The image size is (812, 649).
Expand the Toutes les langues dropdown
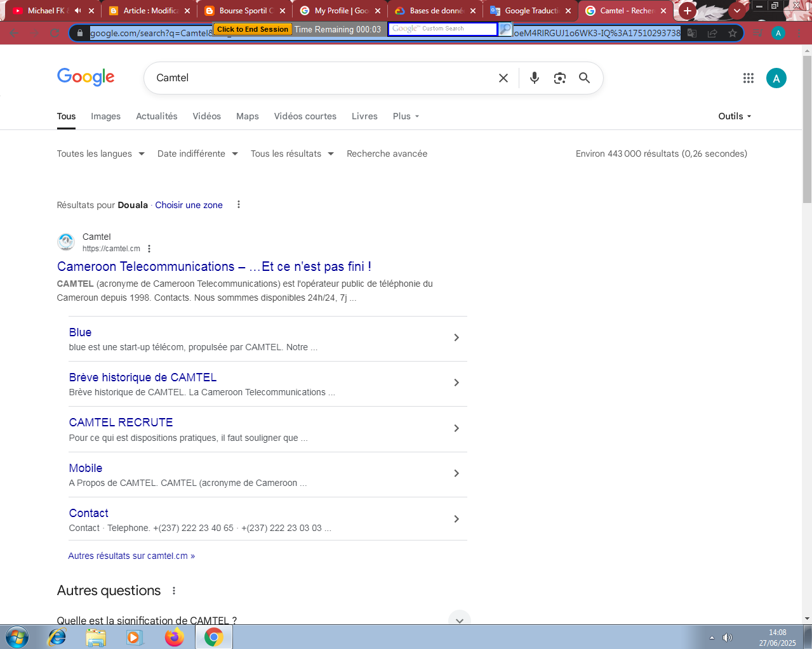pos(101,154)
